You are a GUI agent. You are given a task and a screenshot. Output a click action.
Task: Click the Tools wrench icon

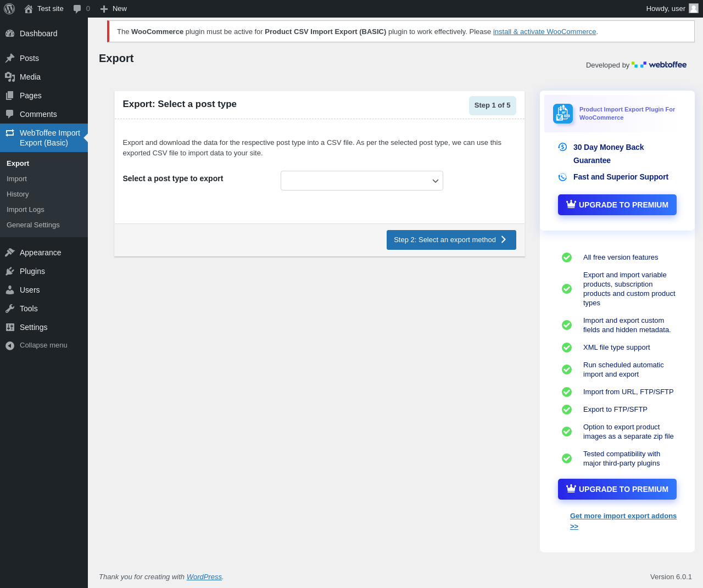point(10,309)
